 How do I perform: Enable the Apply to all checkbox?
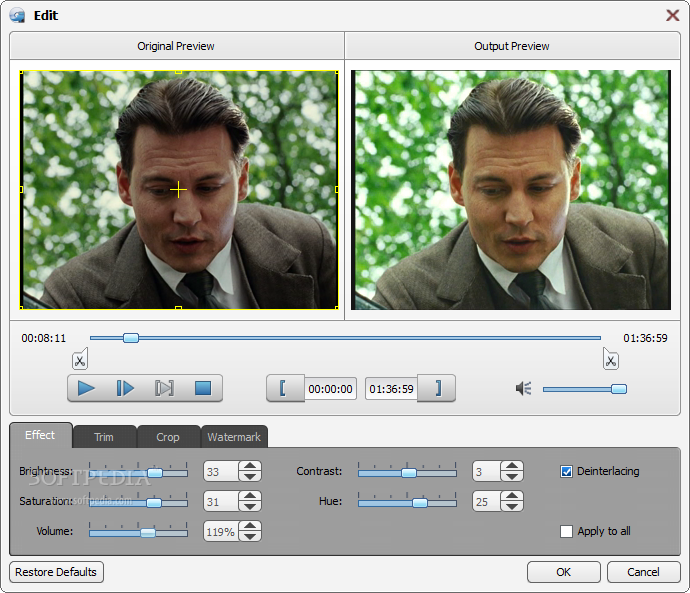566,531
